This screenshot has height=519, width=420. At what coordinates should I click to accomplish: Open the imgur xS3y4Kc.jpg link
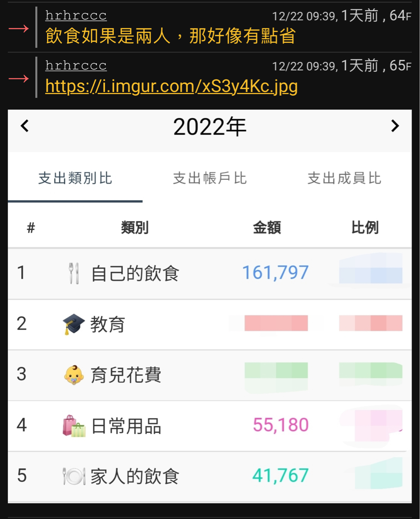171,86
